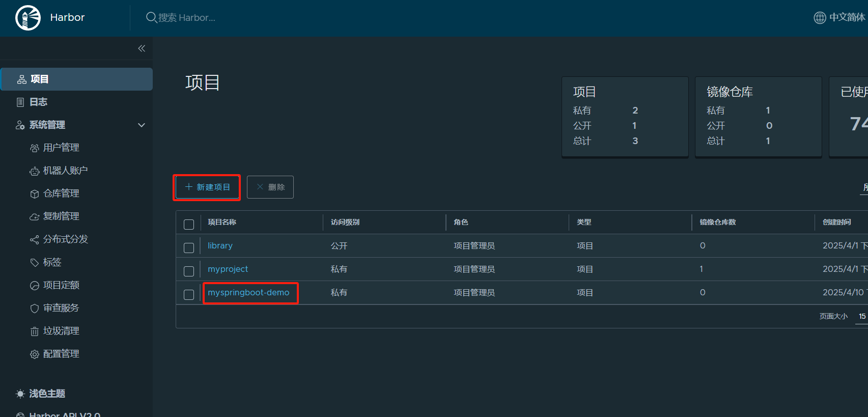Click the 机器人账户 robot icon
This screenshot has height=417, width=868.
tap(35, 171)
